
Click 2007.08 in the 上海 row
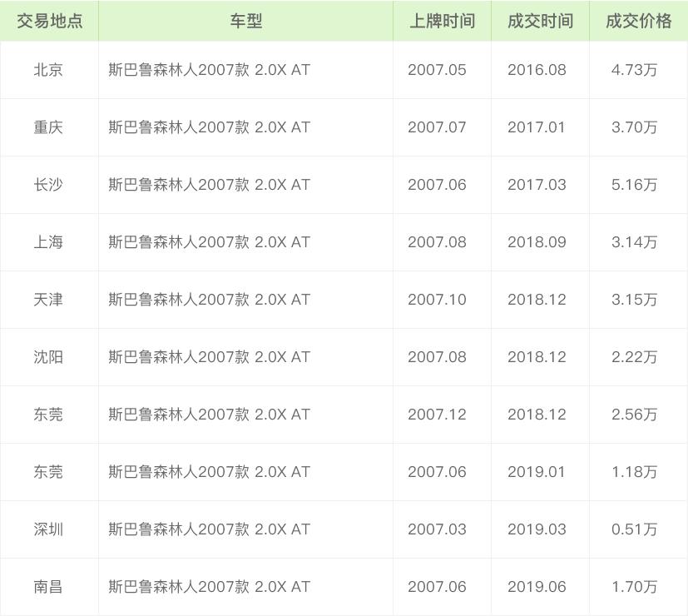click(x=437, y=242)
